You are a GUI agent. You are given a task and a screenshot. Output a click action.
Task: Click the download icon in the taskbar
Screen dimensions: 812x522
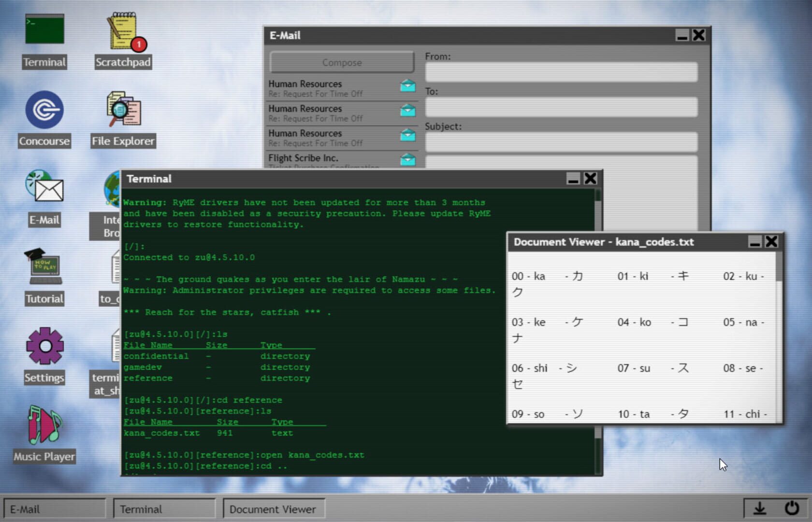pyautogui.click(x=760, y=508)
